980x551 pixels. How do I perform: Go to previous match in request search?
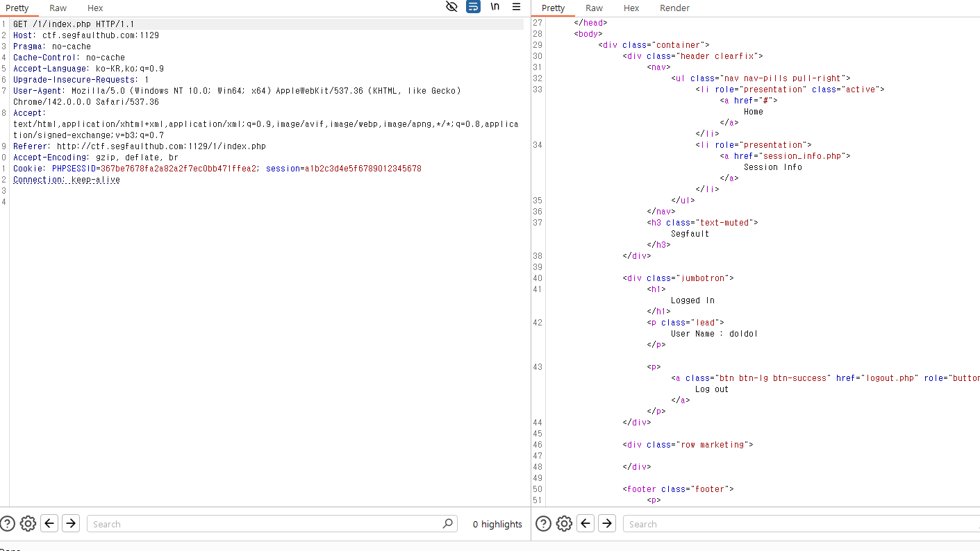coord(49,524)
